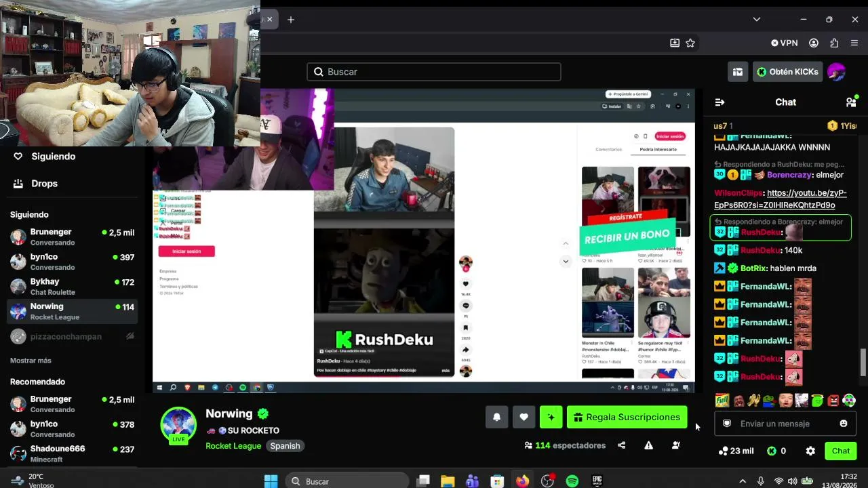This screenshot has width=868, height=488.
Task: Click the user moderation icon near espectadores
Action: 676,445
